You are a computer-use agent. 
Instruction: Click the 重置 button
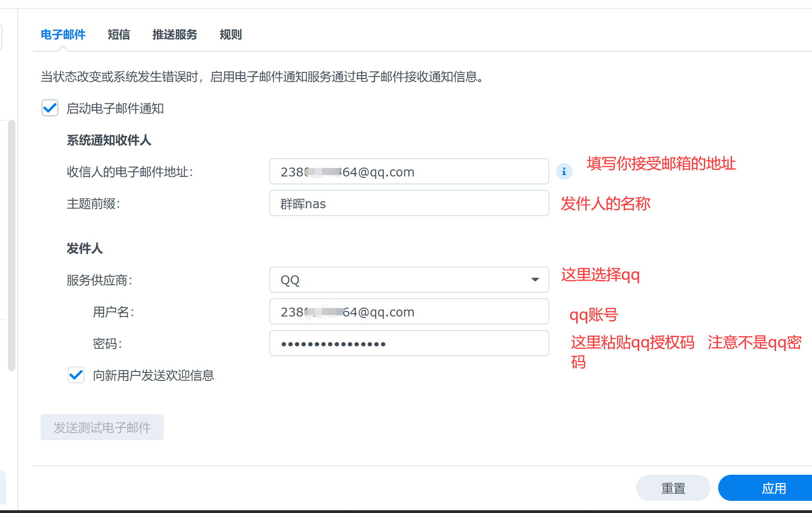pyautogui.click(x=673, y=488)
